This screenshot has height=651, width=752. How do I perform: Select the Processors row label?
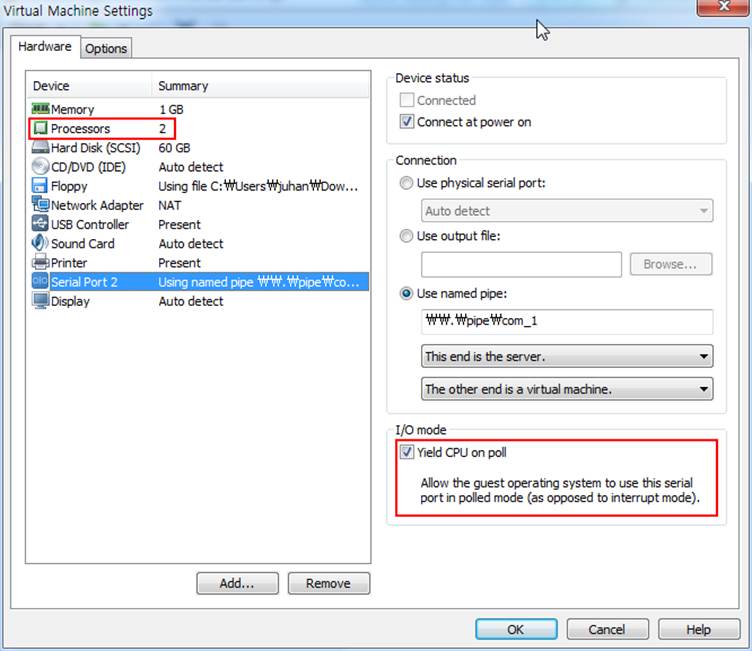[81, 129]
